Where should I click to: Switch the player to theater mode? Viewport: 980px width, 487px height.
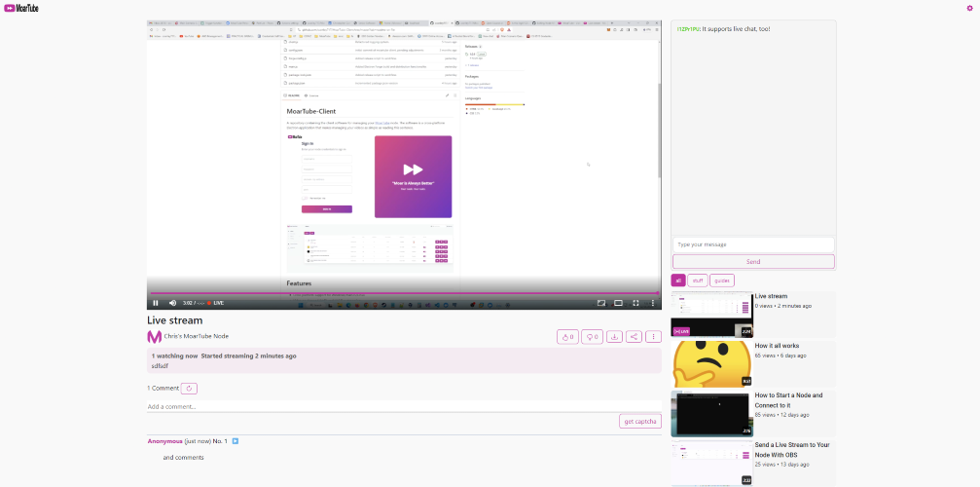(x=618, y=303)
